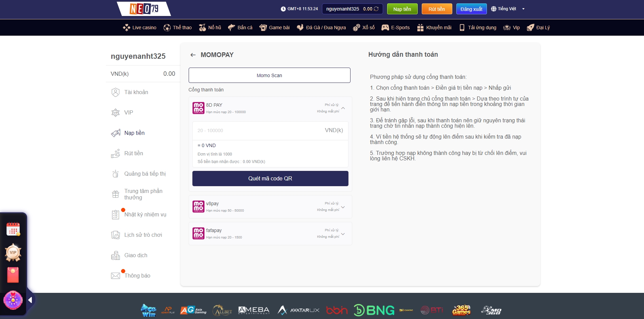
Task: Expand the fafapay gateway
Action: point(343,234)
